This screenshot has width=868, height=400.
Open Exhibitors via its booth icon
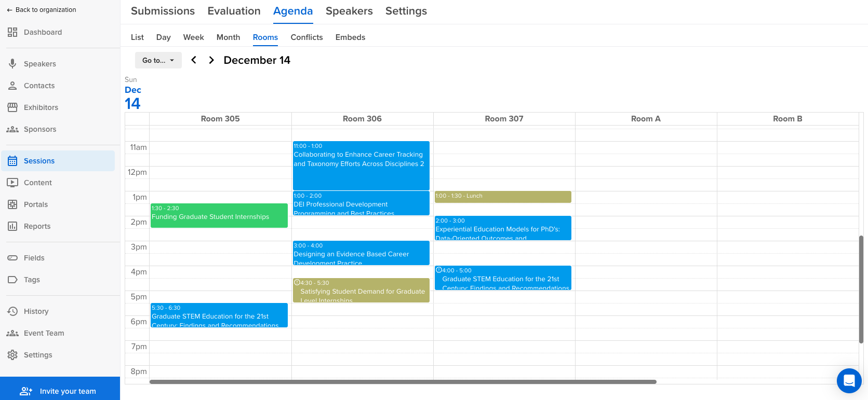point(12,107)
